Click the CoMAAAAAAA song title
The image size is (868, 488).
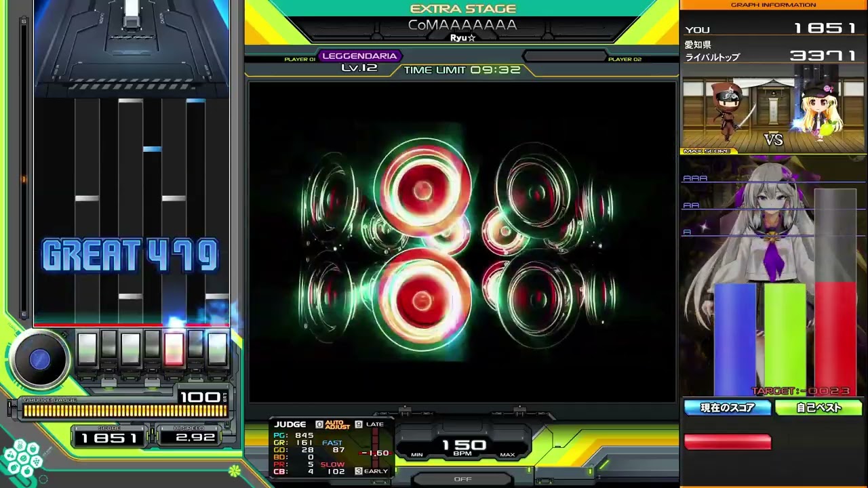(x=462, y=25)
